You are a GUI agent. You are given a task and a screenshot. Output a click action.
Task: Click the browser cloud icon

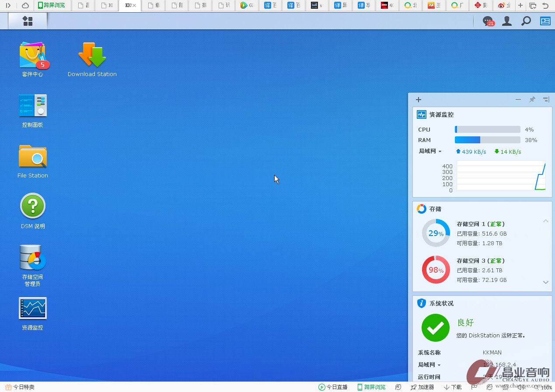coord(25,5)
